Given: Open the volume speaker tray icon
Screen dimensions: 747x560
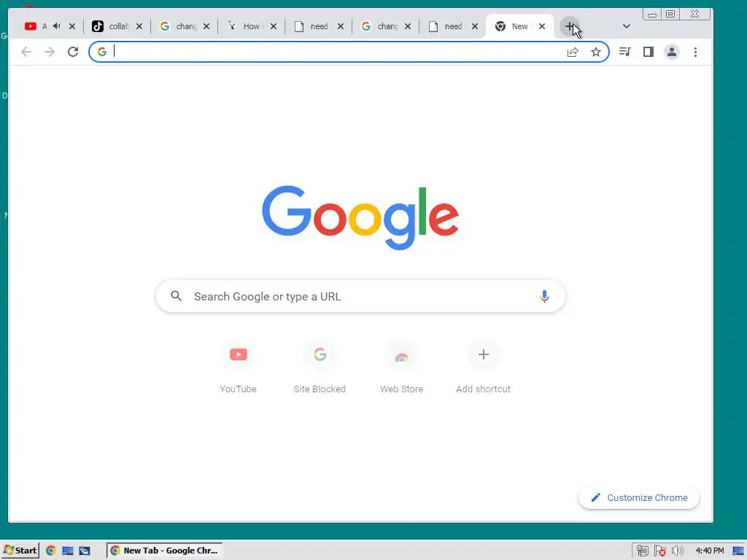Looking at the screenshot, I should point(677,551).
